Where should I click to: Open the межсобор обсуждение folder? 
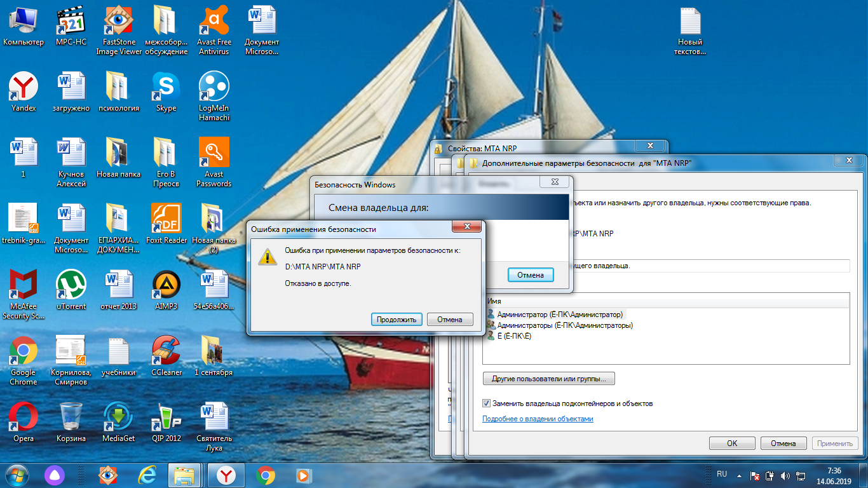coord(166,30)
